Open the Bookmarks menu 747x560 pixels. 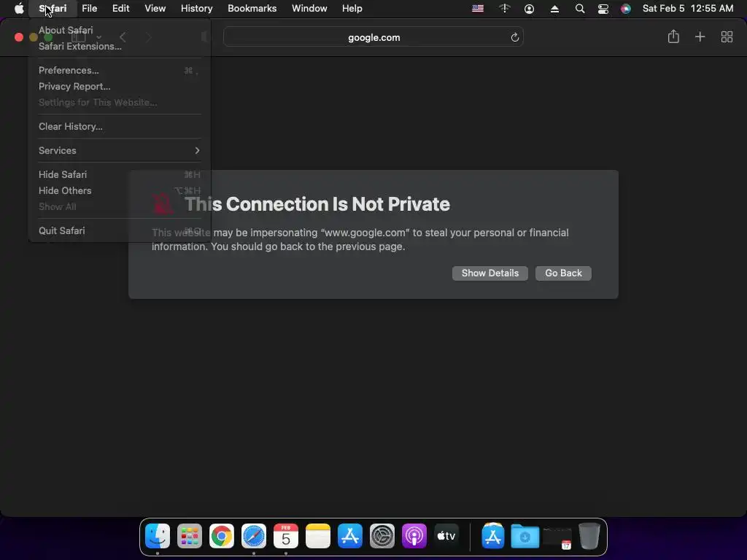click(x=252, y=9)
